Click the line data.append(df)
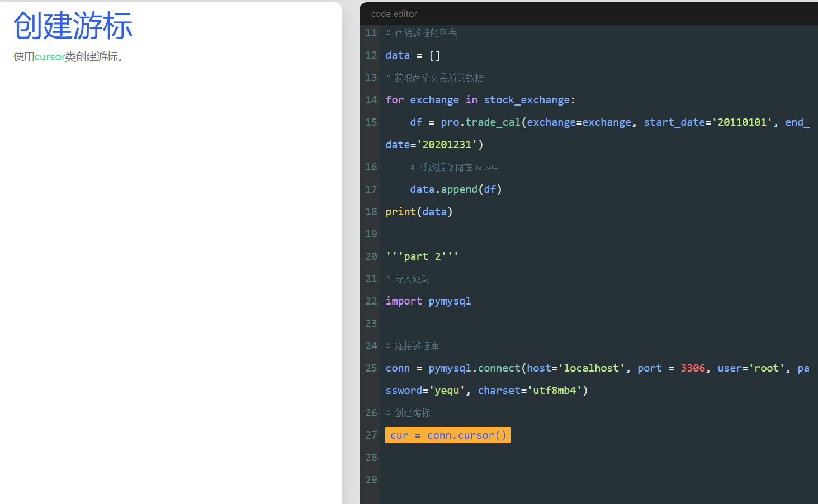The image size is (818, 504). (456, 189)
